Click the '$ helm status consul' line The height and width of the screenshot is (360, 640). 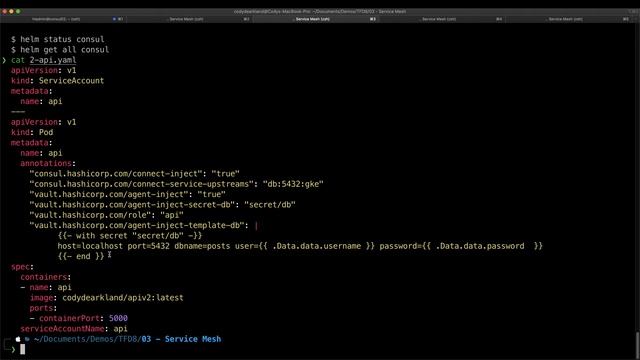click(x=58, y=39)
